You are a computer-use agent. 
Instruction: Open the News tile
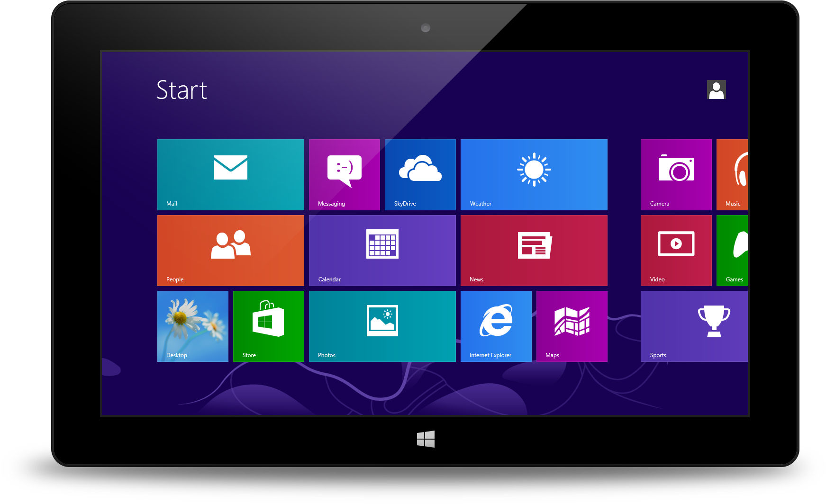click(x=534, y=250)
